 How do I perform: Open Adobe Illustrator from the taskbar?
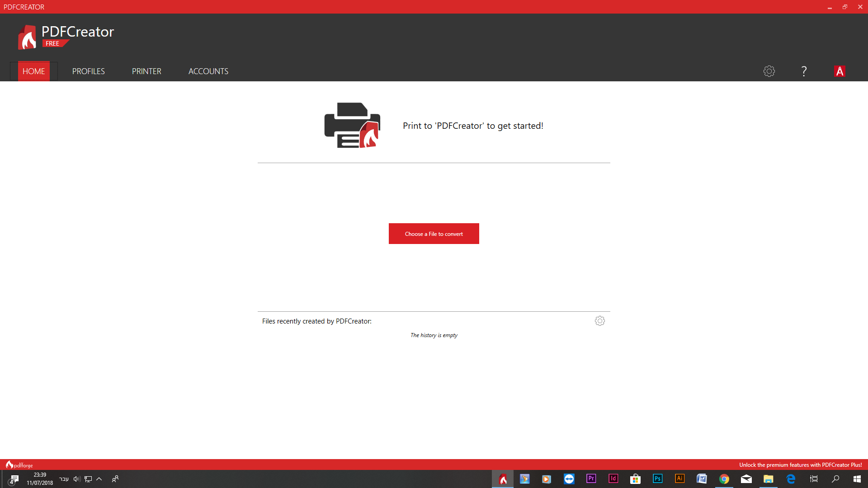coord(680,479)
